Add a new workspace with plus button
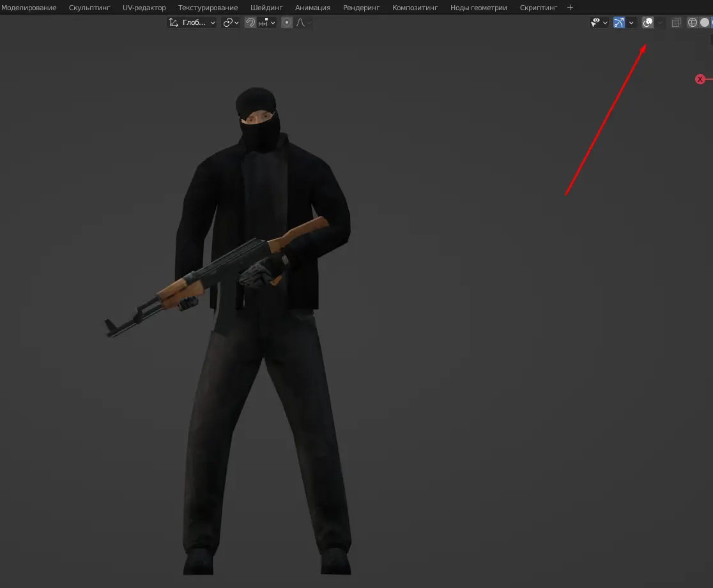 (571, 8)
